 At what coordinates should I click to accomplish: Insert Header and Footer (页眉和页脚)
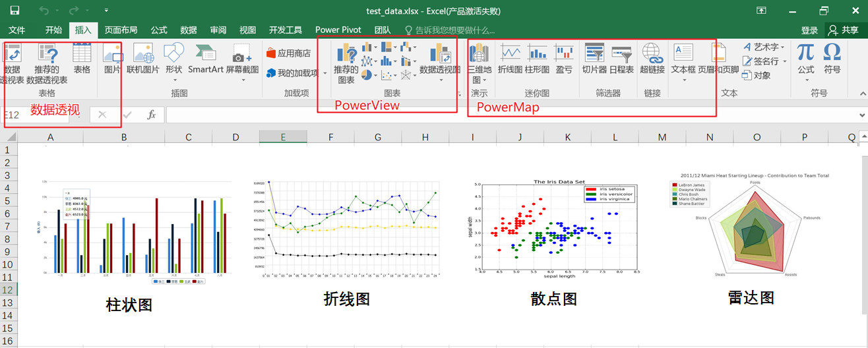pyautogui.click(x=718, y=59)
